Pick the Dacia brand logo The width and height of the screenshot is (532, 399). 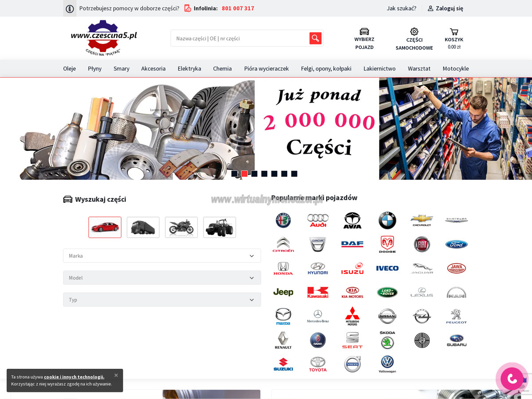[318, 244]
